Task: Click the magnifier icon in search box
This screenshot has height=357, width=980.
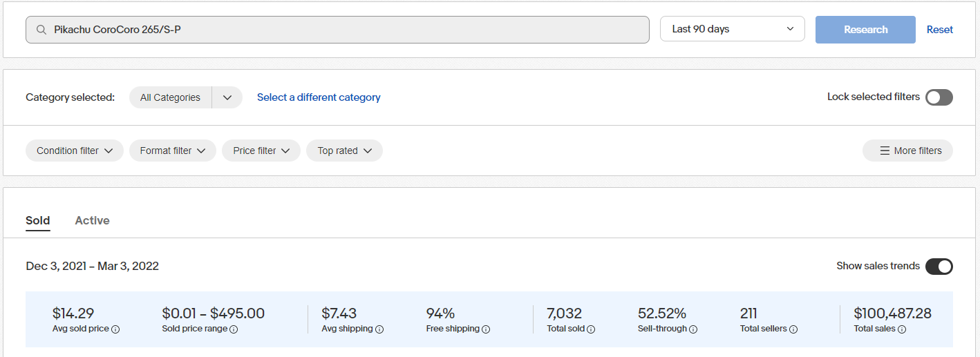Action: [41, 30]
